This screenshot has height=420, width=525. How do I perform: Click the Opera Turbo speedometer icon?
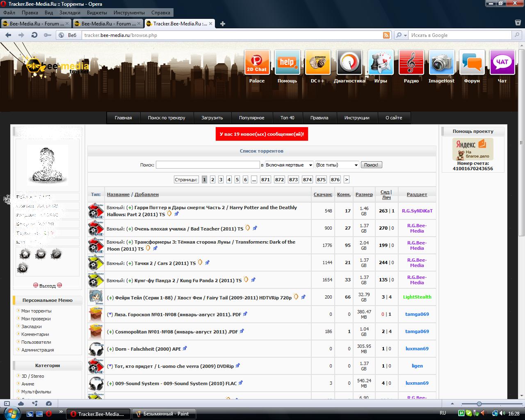click(49, 404)
